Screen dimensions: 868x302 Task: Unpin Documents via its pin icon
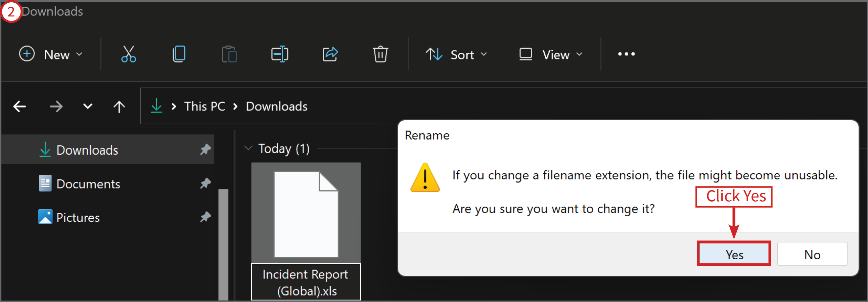click(205, 183)
